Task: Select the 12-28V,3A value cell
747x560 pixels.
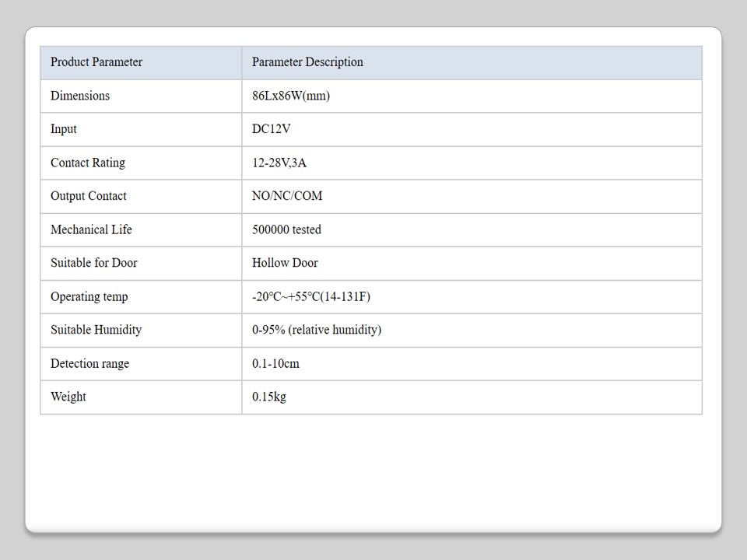Action: [x=279, y=163]
